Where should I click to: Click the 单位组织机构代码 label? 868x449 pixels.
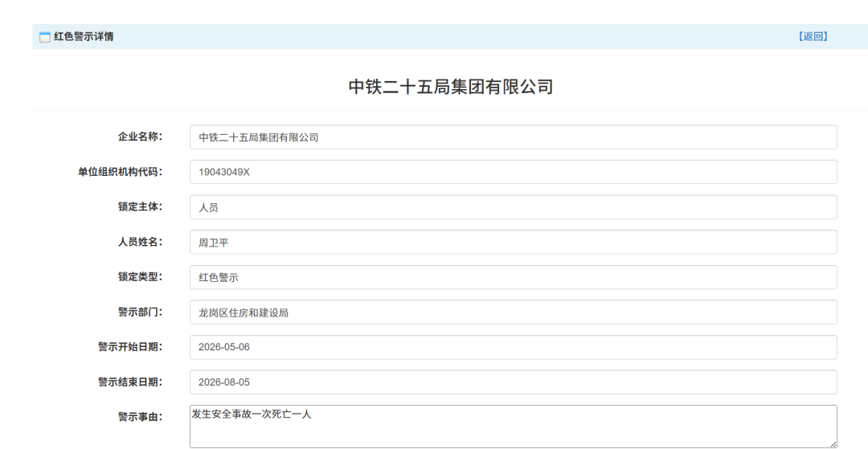coord(121,172)
